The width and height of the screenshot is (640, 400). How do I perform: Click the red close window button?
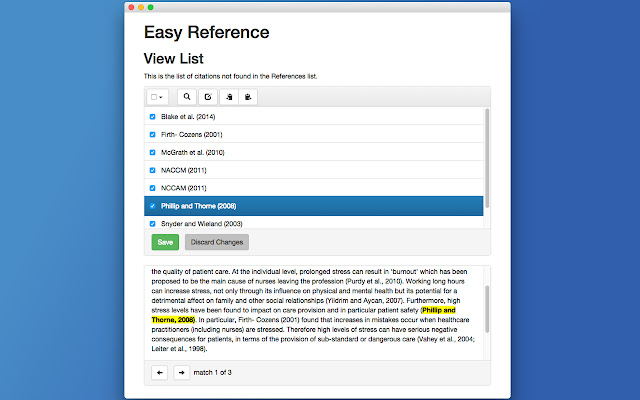(x=131, y=7)
